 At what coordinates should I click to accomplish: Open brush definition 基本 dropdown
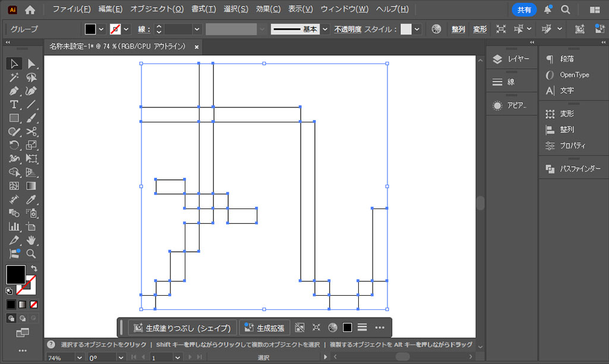pos(325,29)
